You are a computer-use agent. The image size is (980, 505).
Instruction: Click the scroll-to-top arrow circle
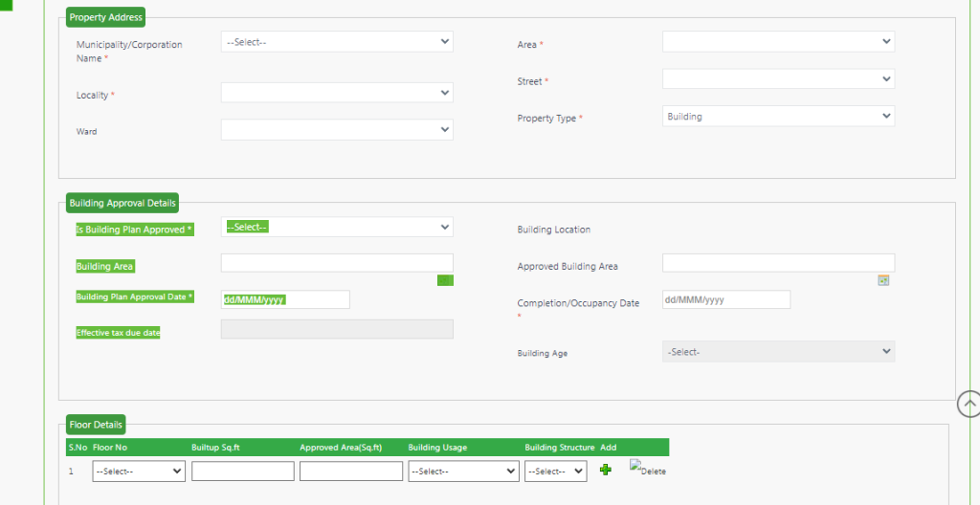969,405
